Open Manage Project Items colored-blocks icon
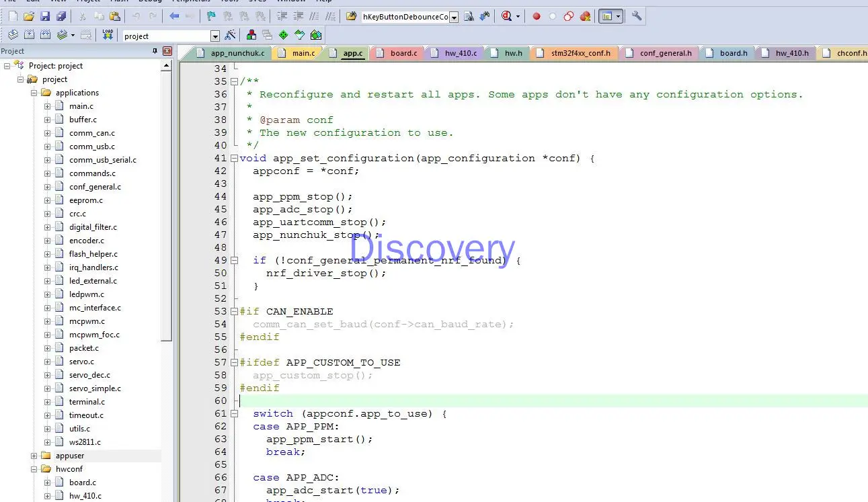 click(251, 35)
